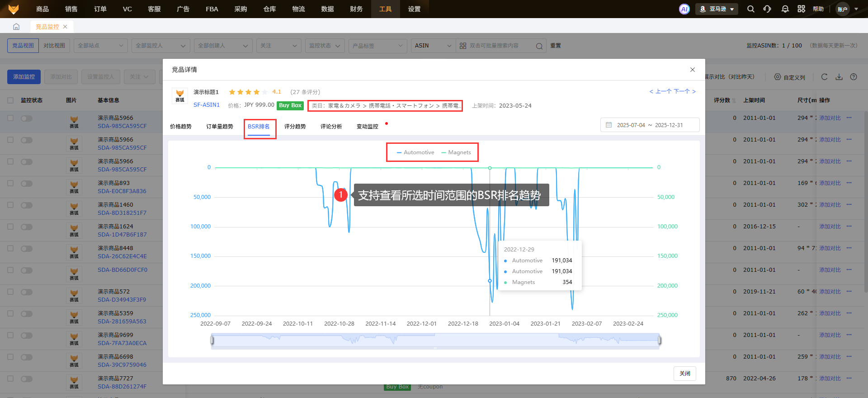Screen dimensions: 868x398
Task: Switch to the 评分趋势 tab
Action: click(295, 127)
